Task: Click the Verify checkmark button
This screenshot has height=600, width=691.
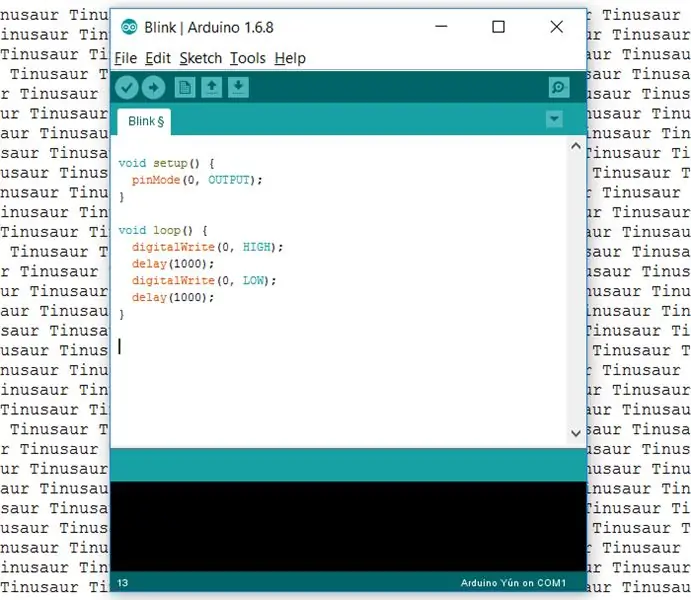Action: click(126, 88)
